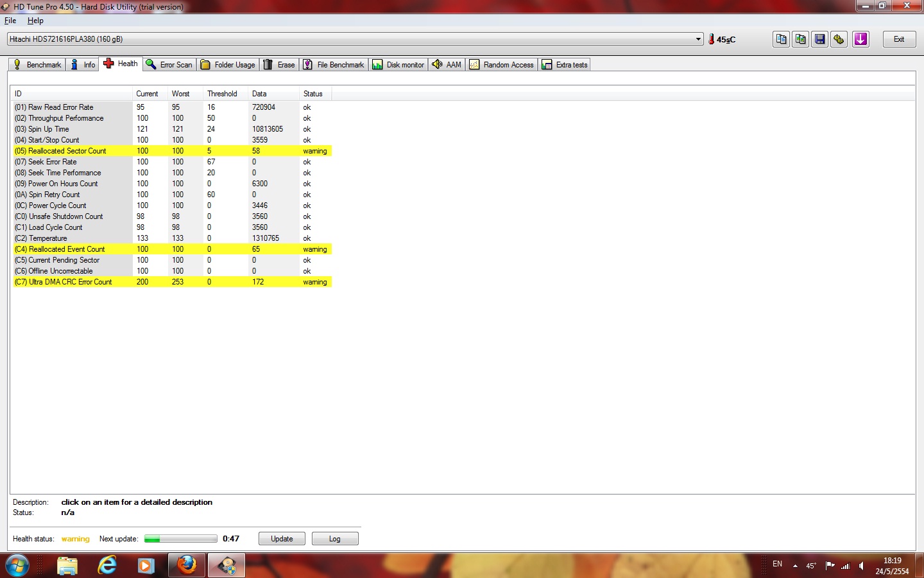
Task: Open Windows Media Player taskbar icon
Action: point(146,565)
